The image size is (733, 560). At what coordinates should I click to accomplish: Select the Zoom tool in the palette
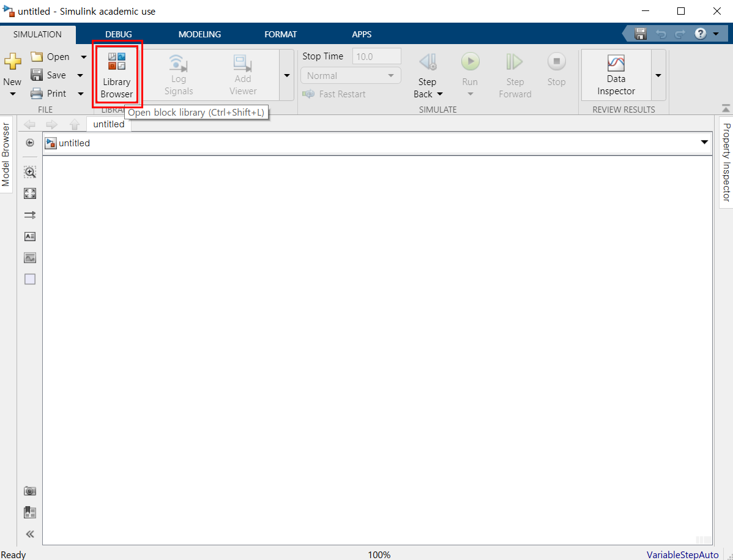(29, 172)
